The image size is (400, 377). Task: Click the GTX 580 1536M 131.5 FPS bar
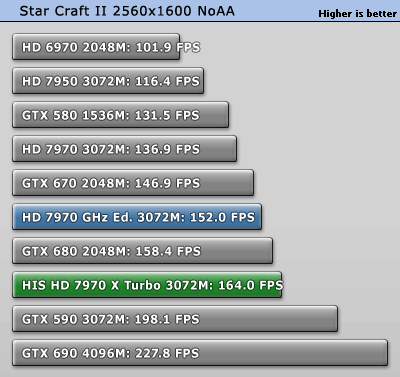pos(121,115)
